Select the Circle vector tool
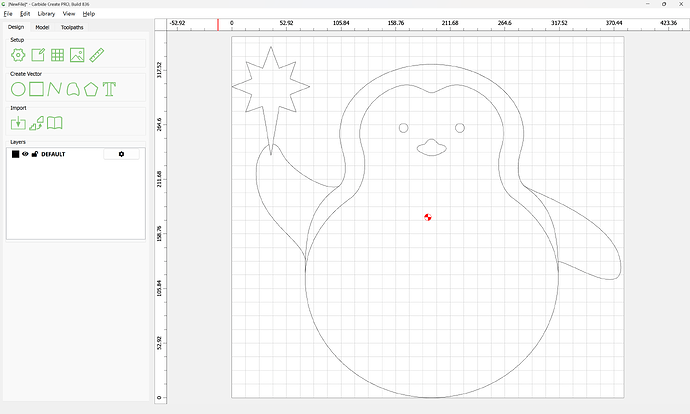Image resolution: width=690 pixels, height=414 pixels. pyautogui.click(x=18, y=89)
